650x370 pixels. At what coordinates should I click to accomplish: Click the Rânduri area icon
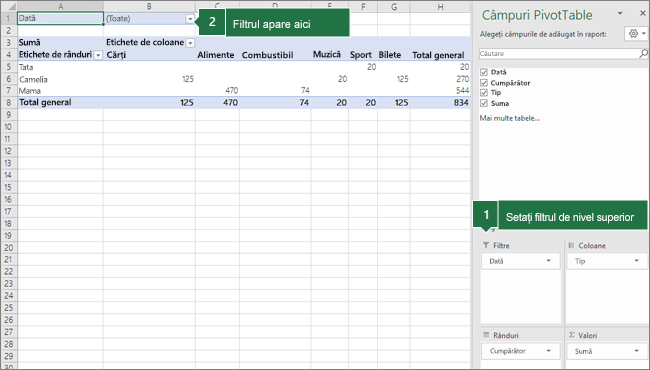coord(486,335)
